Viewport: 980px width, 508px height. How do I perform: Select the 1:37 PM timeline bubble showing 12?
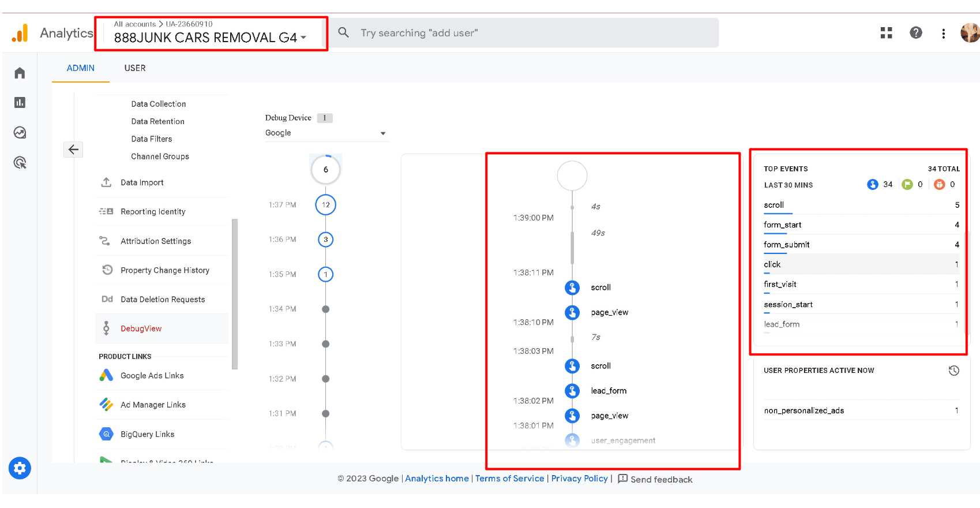click(325, 205)
